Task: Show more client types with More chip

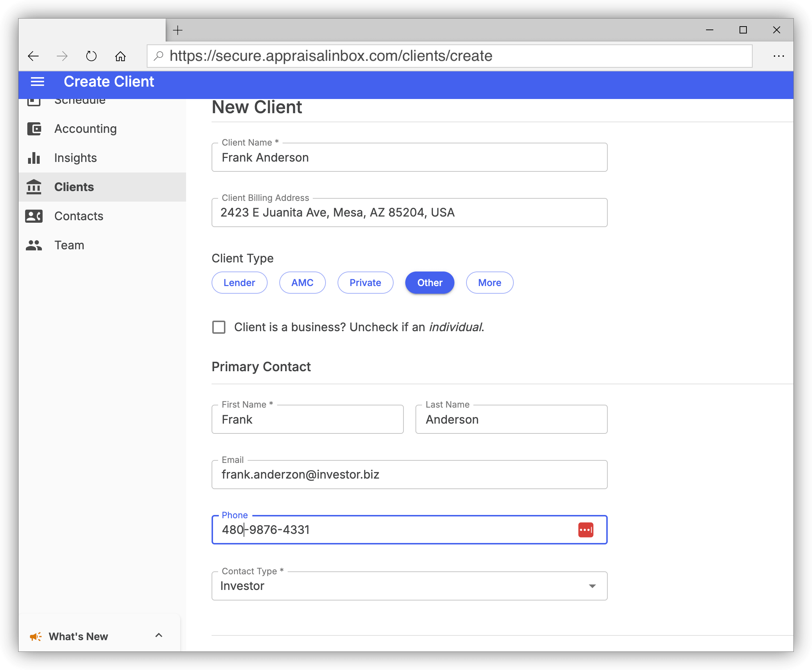Action: click(x=490, y=282)
